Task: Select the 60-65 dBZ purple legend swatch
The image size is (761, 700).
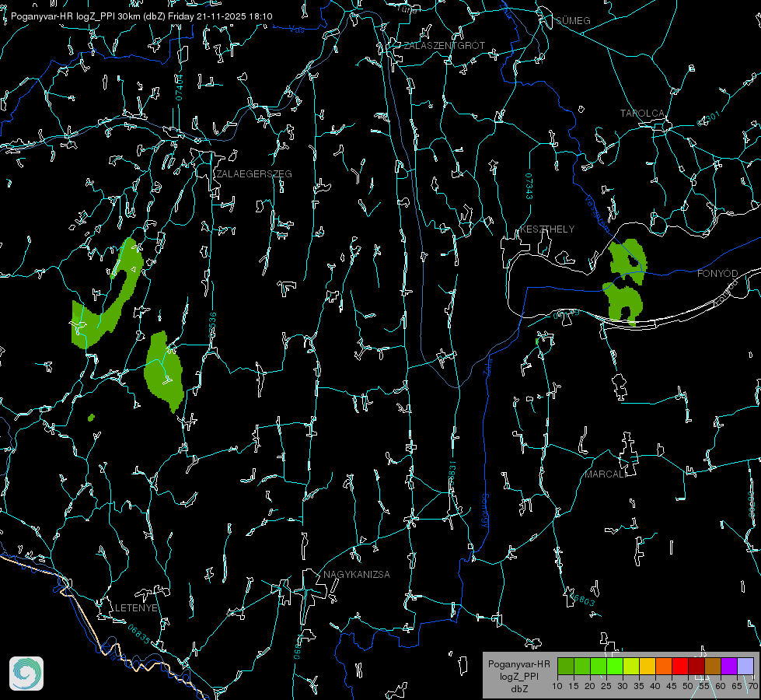Action: (729, 666)
